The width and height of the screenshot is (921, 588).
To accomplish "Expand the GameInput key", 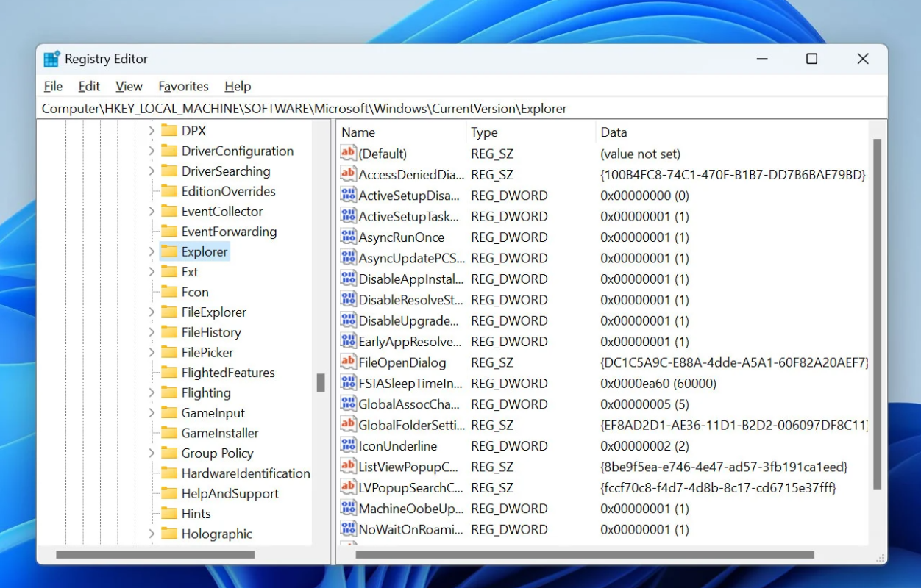I will tap(152, 413).
